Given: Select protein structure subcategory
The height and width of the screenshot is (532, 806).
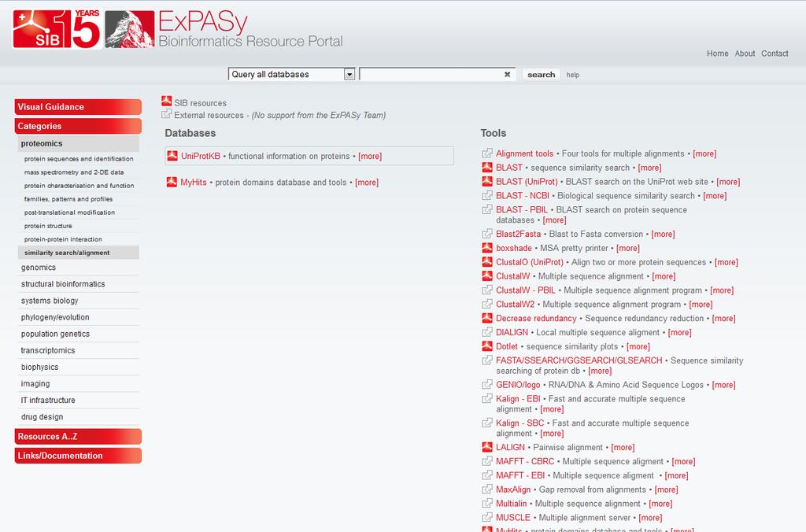Looking at the screenshot, I should pos(48,226).
